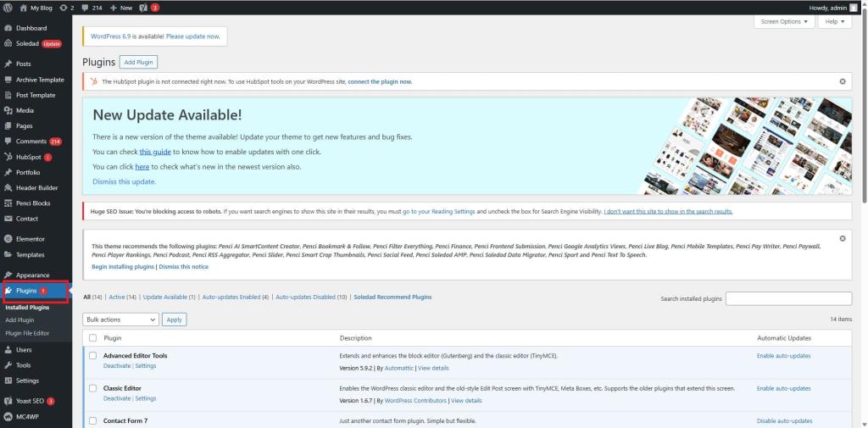Filter by Auto-updates Disabled (10)
Image resolution: width=868 pixels, height=428 pixels.
click(311, 297)
